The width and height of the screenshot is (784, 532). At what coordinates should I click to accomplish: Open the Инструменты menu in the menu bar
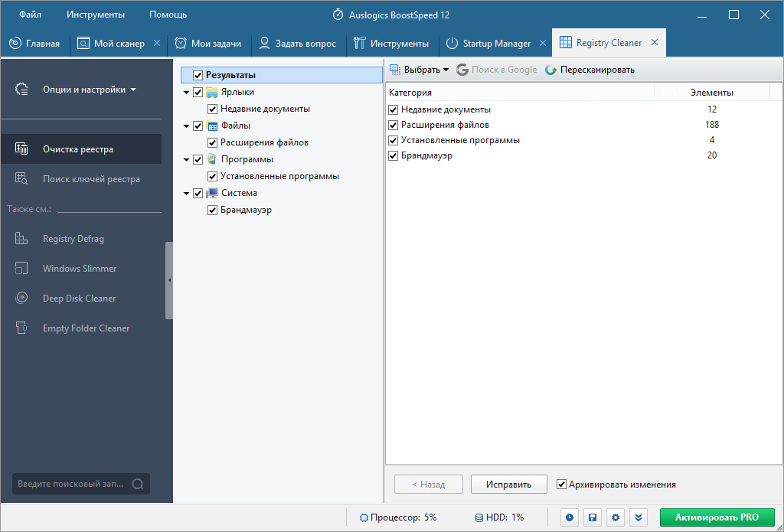click(x=96, y=15)
